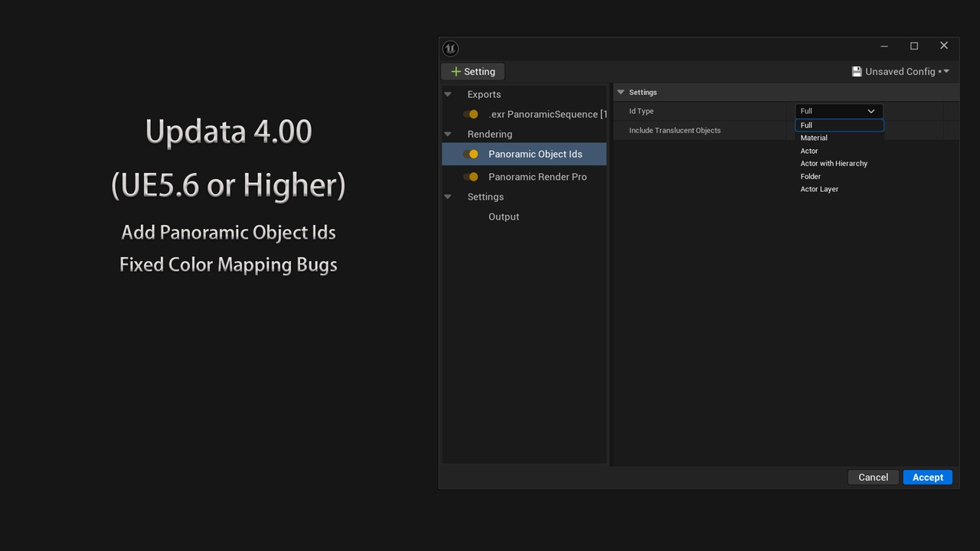
Task: Open the Unsaved Config dropdown
Action: [900, 71]
